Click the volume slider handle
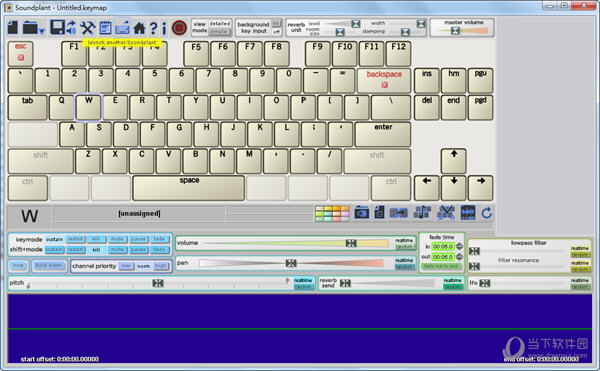Viewport: 600px width, 371px height. pyautogui.click(x=351, y=243)
